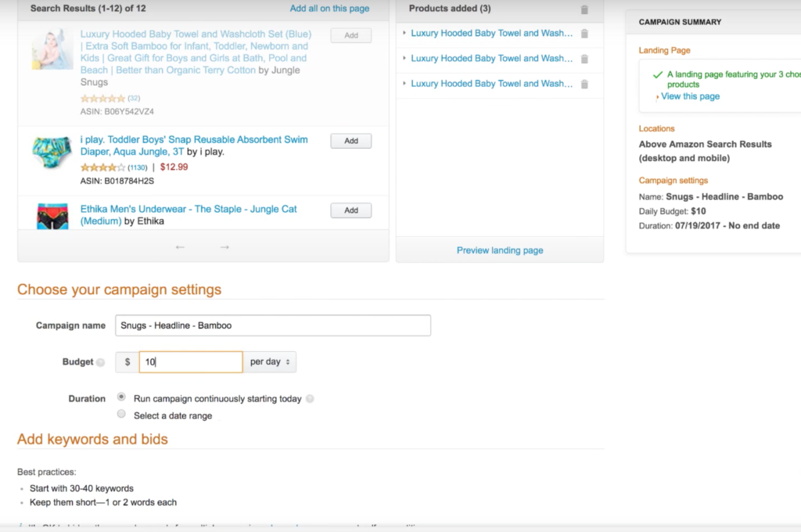The image size is (801, 532).
Task: Open help icon beside Run campaign continuously
Action: 311,399
